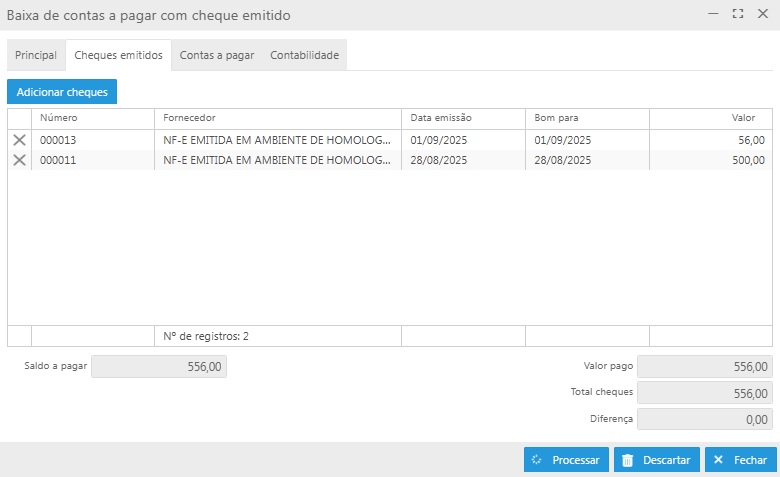Minimize the dialog window
This screenshot has width=780, height=477.
tap(713, 15)
